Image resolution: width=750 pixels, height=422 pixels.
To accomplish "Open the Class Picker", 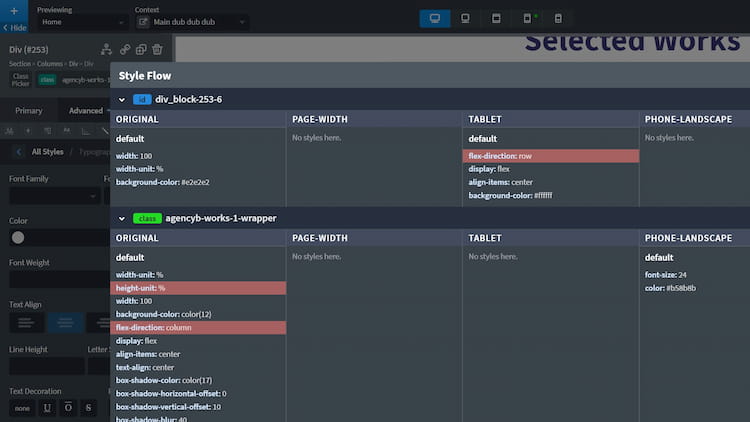I will tap(21, 80).
